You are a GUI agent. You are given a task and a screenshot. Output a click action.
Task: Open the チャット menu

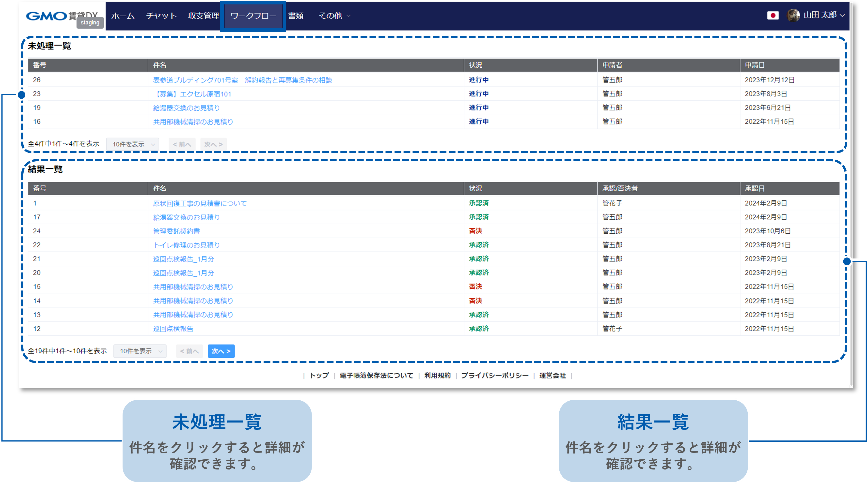click(161, 16)
